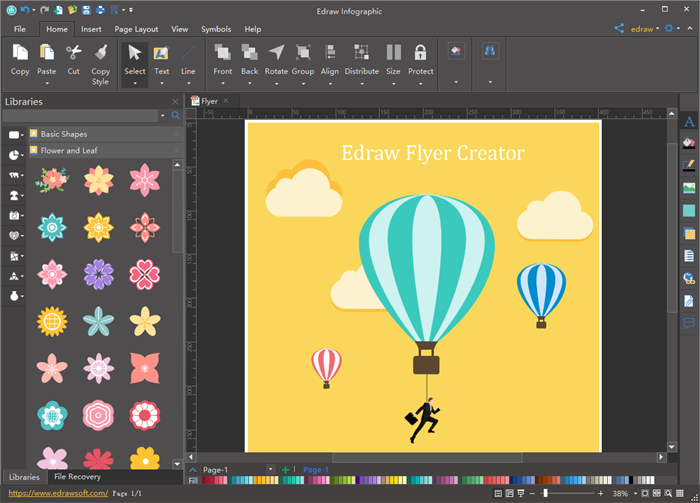The height and width of the screenshot is (503, 700).
Task: Click the Group shapes icon
Action: 303,53
